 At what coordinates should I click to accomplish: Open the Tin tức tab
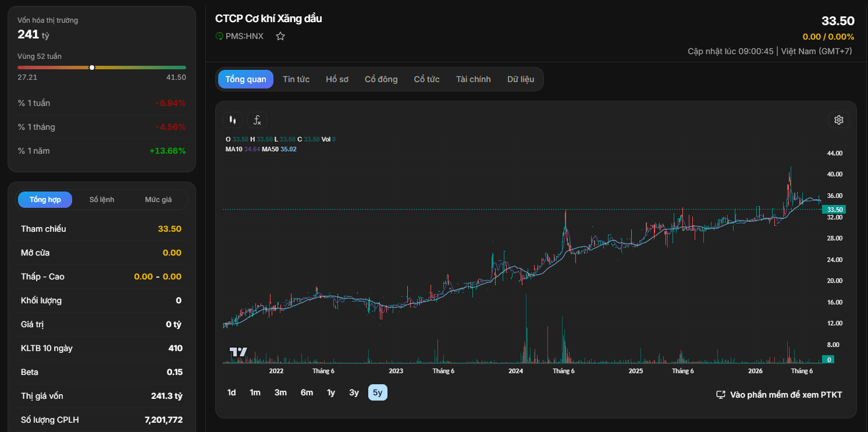(296, 79)
